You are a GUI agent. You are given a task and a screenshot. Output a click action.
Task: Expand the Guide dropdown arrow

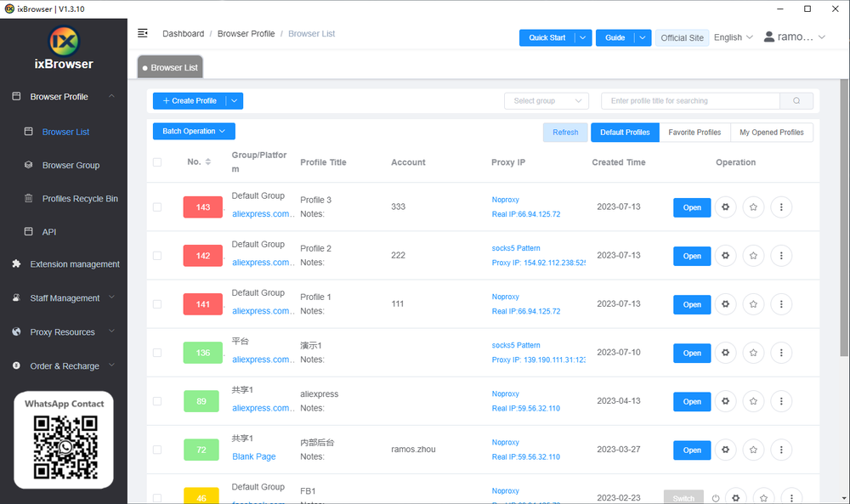[x=643, y=38]
